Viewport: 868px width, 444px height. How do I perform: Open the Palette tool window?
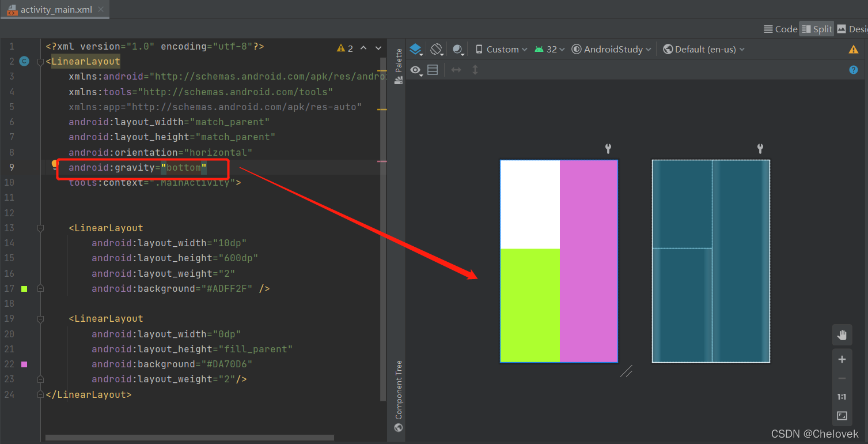pyautogui.click(x=398, y=66)
